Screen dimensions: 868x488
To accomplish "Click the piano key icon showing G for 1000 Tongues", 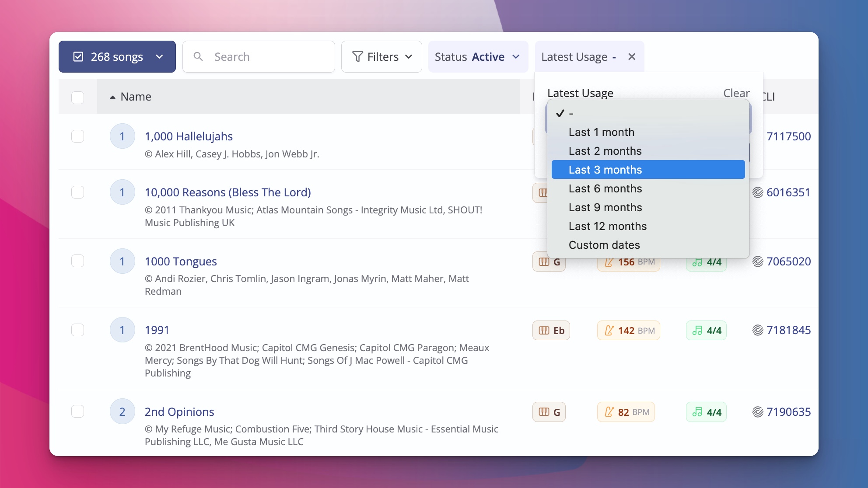I will click(x=543, y=261).
